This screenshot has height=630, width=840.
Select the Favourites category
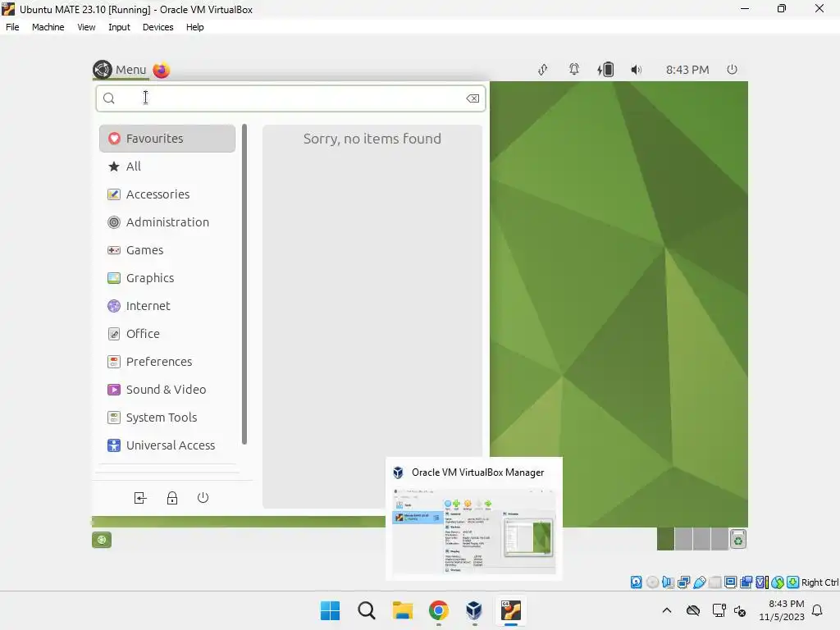tap(167, 138)
